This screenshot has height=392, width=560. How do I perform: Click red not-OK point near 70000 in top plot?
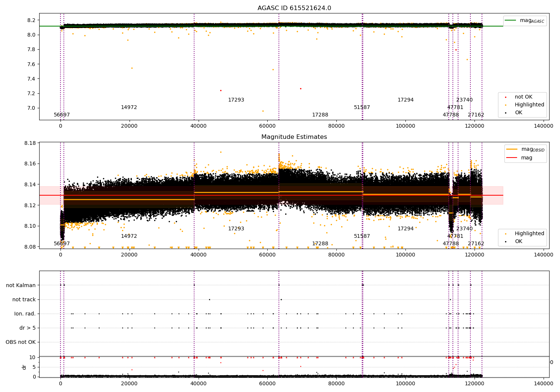coord(301,88)
